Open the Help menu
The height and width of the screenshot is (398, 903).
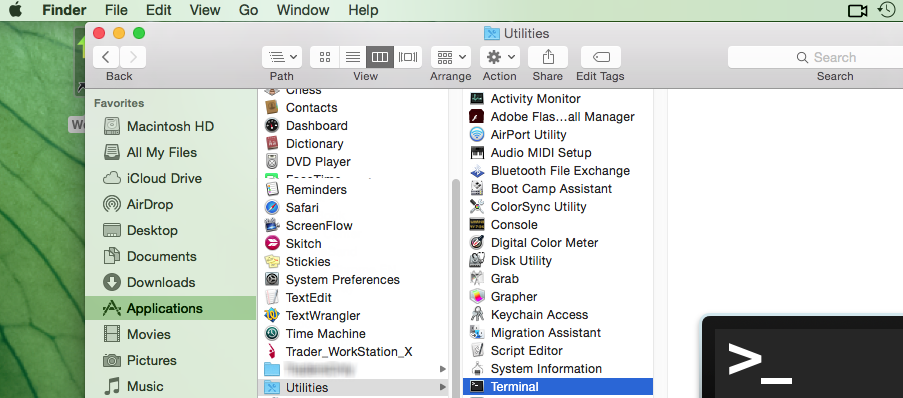click(363, 10)
